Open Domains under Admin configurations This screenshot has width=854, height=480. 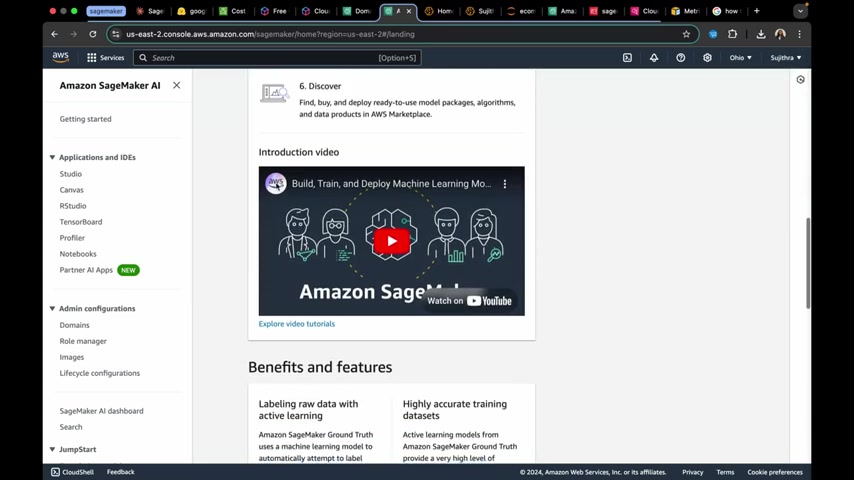coord(75,325)
